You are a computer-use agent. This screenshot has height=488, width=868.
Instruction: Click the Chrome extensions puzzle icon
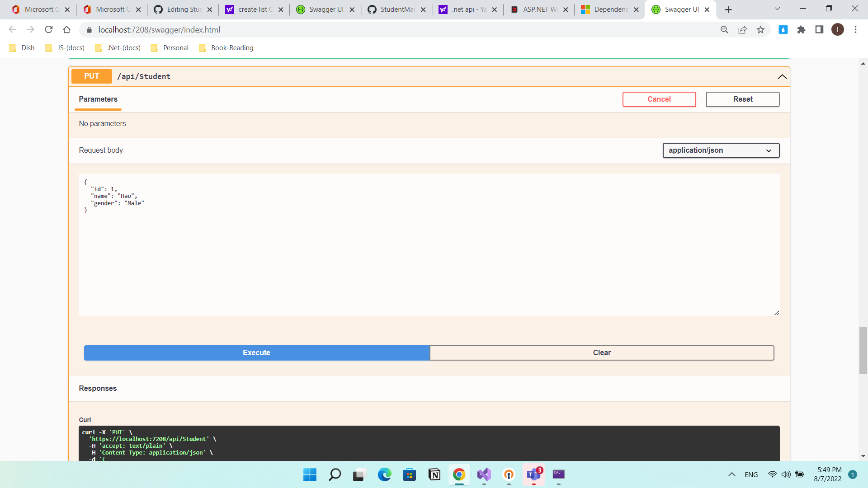coord(801,29)
